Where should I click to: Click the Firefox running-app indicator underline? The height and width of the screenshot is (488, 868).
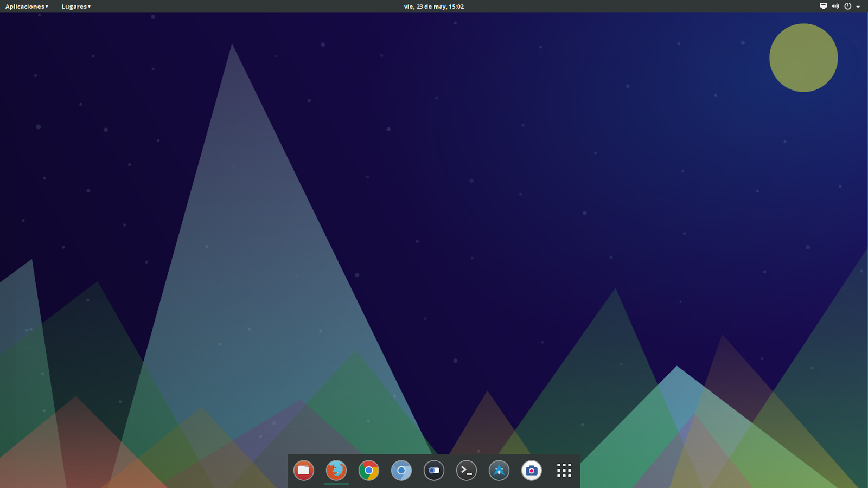click(x=336, y=483)
